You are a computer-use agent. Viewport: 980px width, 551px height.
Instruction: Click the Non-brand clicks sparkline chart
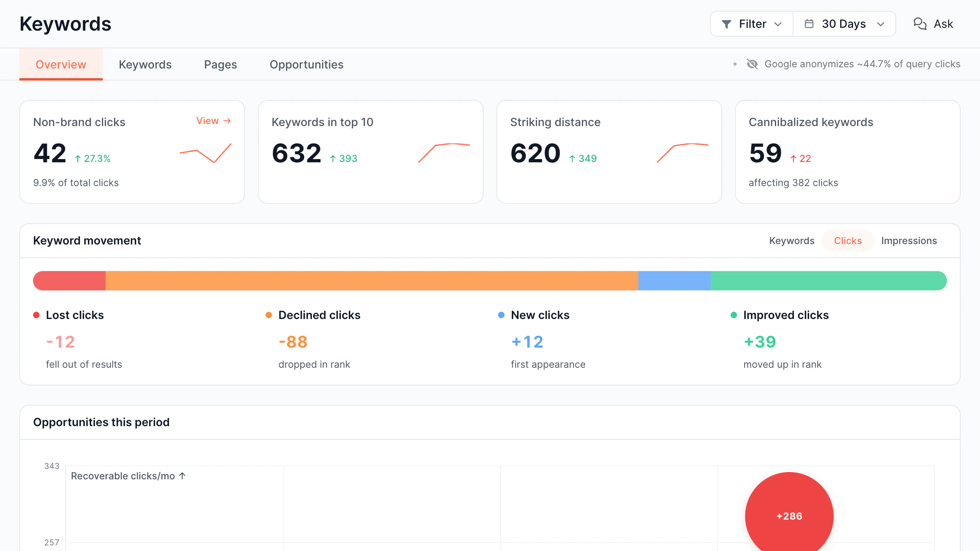coord(206,153)
